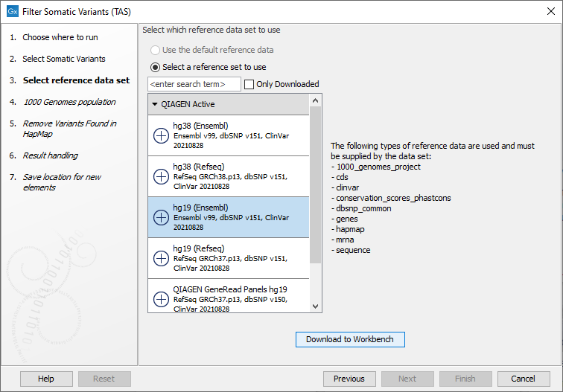Click Download to Workbench button
Viewport: 563px width, 392px height.
(x=350, y=339)
